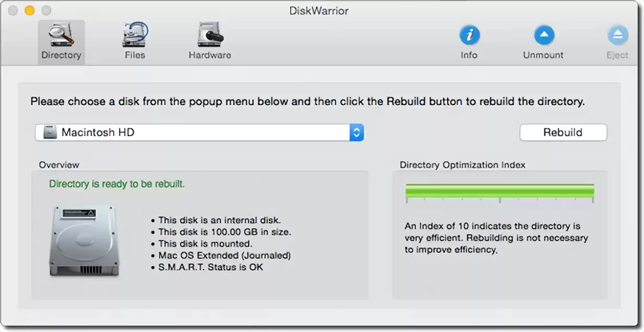Click the small disk icon beside Macintosh HD
644x332 pixels.
(x=50, y=132)
